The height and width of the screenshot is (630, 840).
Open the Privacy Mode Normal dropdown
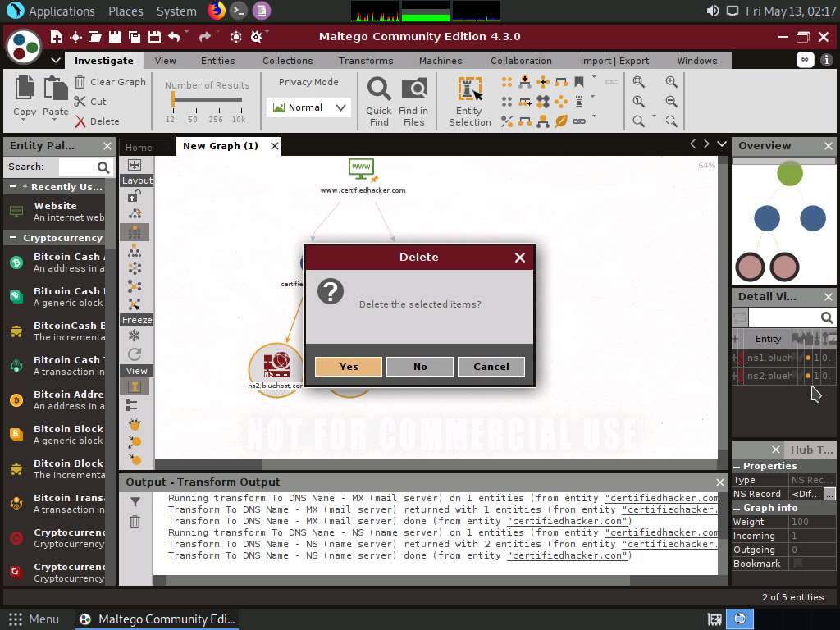coord(308,107)
